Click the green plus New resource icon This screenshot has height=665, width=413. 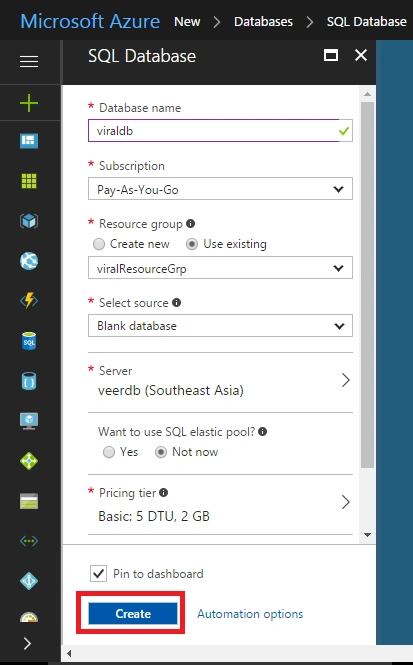click(x=29, y=103)
